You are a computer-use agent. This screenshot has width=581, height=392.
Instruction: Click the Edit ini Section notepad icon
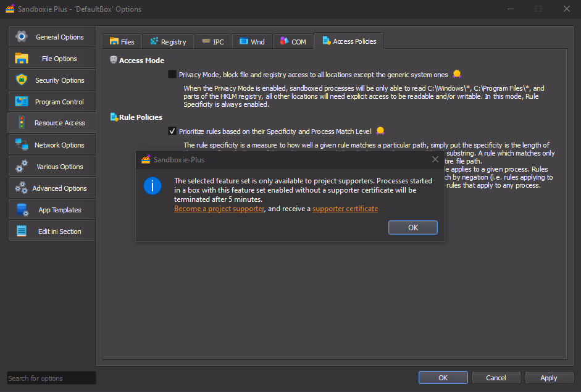pyautogui.click(x=22, y=231)
